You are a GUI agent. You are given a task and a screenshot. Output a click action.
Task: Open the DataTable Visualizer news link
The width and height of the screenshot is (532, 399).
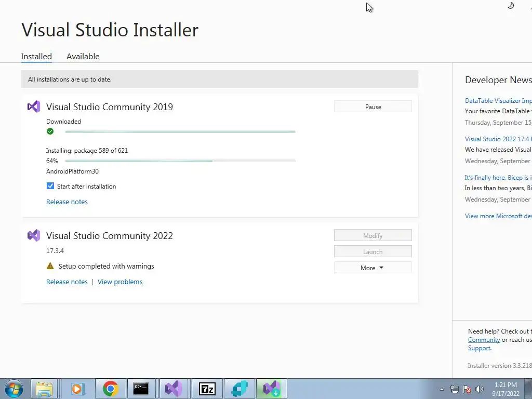tap(498, 101)
